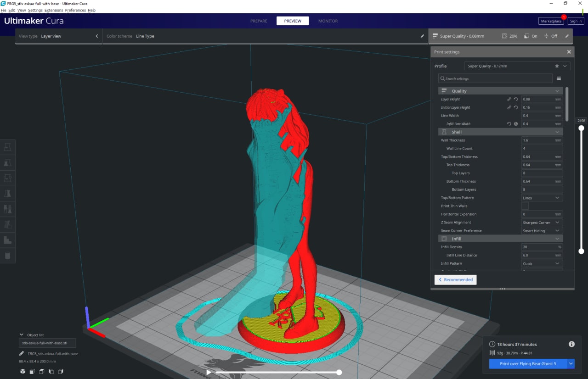Click Print over Flying Bear Ghost 5
This screenshot has width=588, height=379.
pyautogui.click(x=528, y=363)
